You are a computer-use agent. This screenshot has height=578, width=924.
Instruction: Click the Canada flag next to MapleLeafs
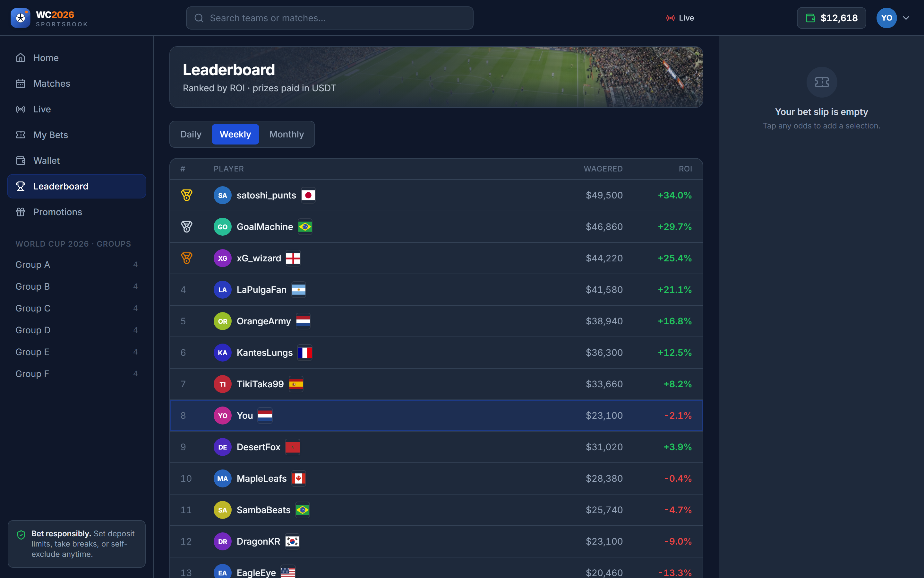pyautogui.click(x=299, y=478)
